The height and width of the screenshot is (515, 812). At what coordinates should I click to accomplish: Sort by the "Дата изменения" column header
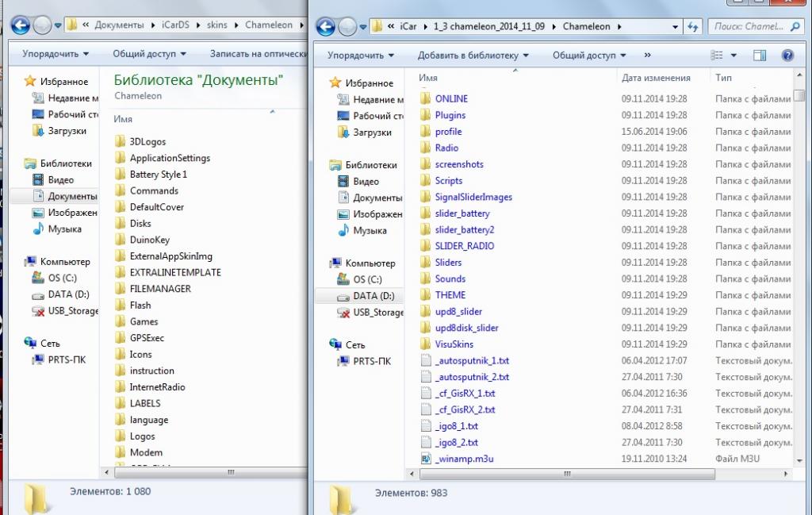(x=656, y=78)
